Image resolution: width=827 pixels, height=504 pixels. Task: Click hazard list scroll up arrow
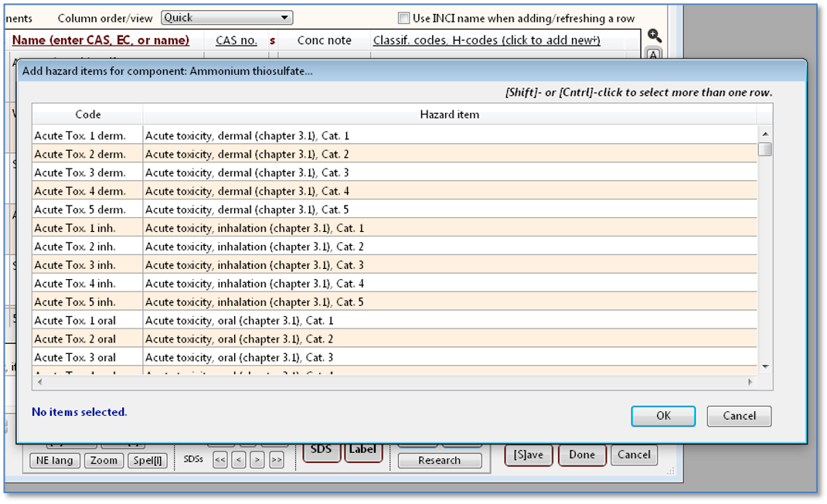click(764, 134)
